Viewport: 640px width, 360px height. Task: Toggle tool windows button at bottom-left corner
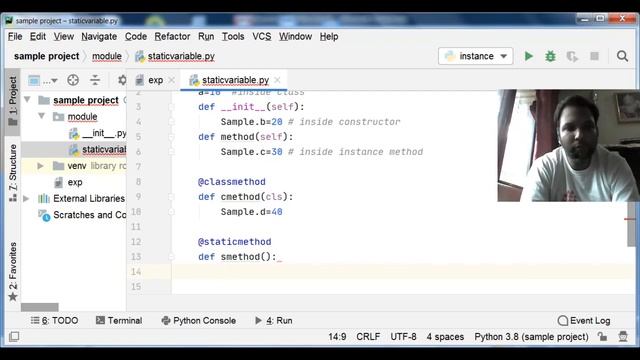click(14, 336)
